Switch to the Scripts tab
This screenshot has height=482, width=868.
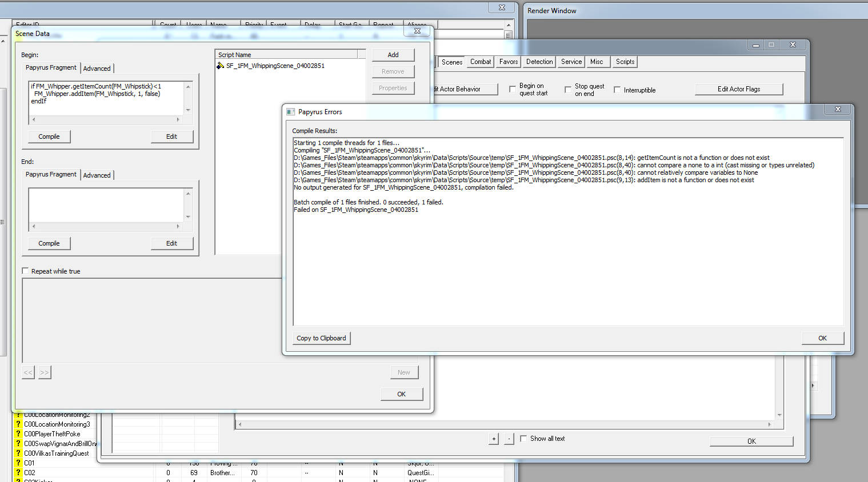click(x=625, y=62)
